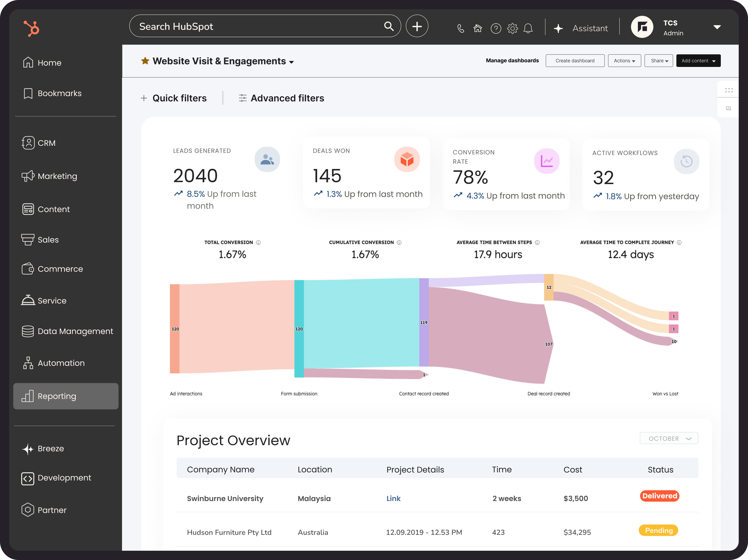Open the Add content dropdown
Viewport: 748px width, 560px height.
(698, 61)
